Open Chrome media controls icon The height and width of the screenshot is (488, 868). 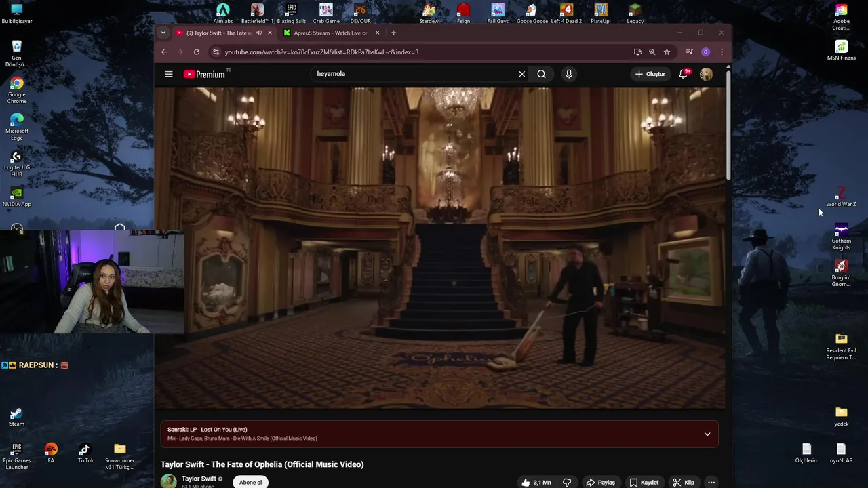[689, 52]
